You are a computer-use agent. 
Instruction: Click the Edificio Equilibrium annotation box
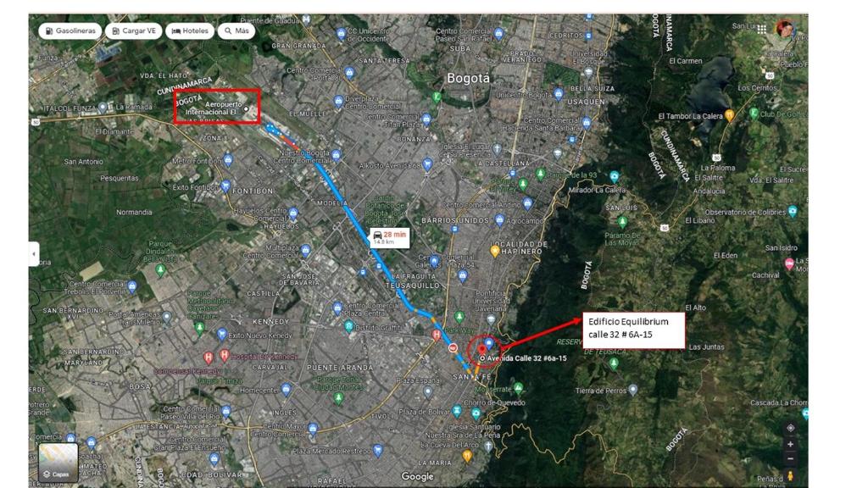click(634, 330)
